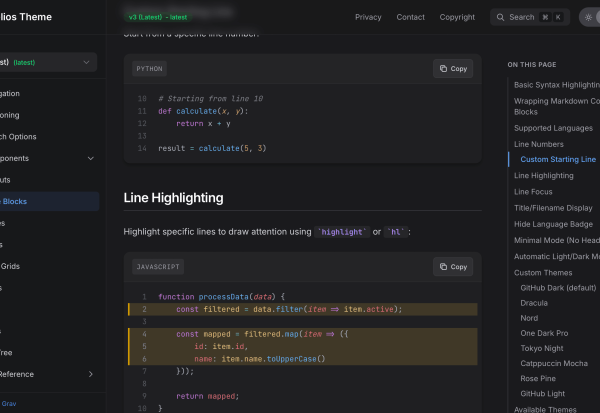Click the PYTHON language badge

point(149,69)
